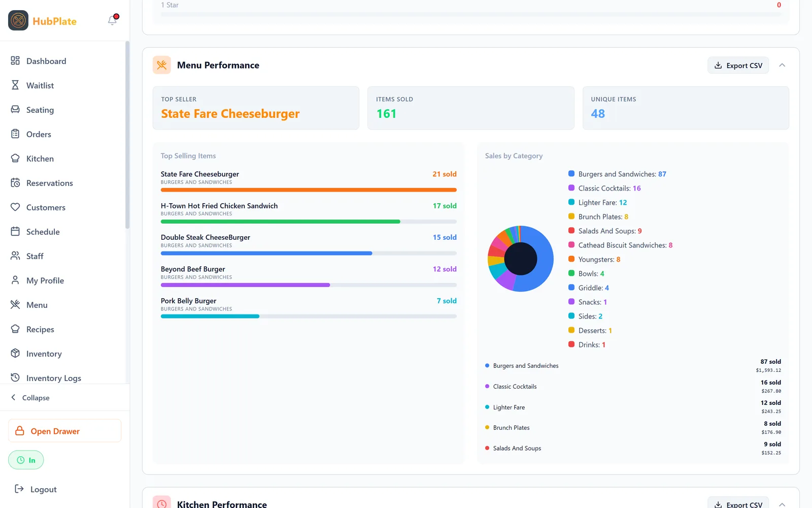
Task: Click the Menu Performance utensils icon
Action: [x=162, y=65]
